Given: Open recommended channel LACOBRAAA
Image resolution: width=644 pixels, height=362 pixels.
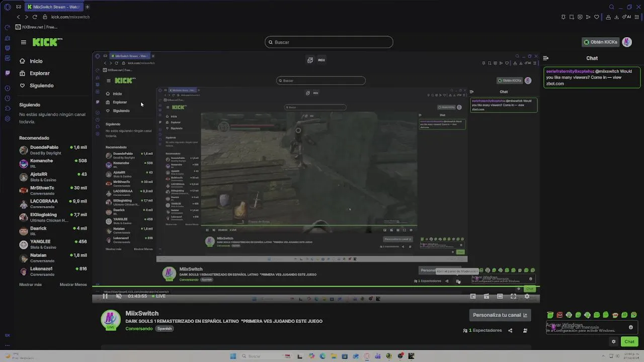Looking at the screenshot, I should 53,204.
